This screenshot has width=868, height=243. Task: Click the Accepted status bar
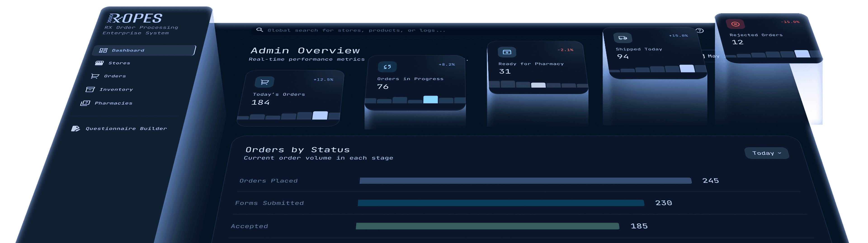pyautogui.click(x=488, y=226)
